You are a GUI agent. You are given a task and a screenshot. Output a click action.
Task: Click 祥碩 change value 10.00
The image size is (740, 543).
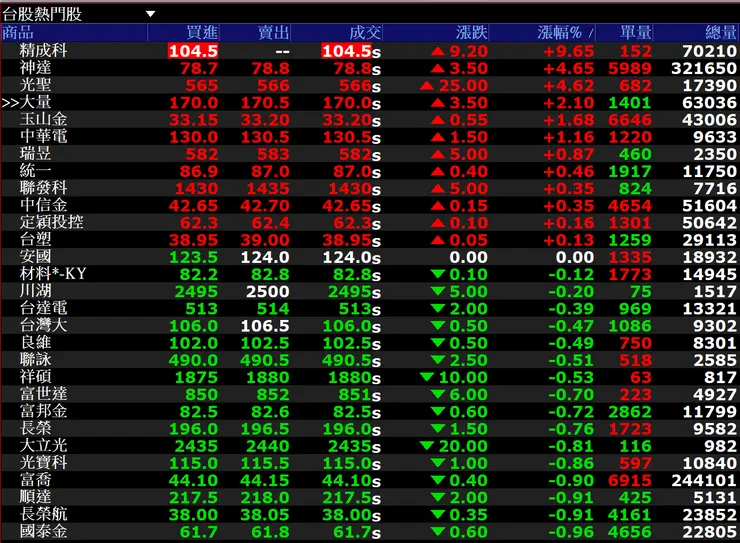pos(463,377)
